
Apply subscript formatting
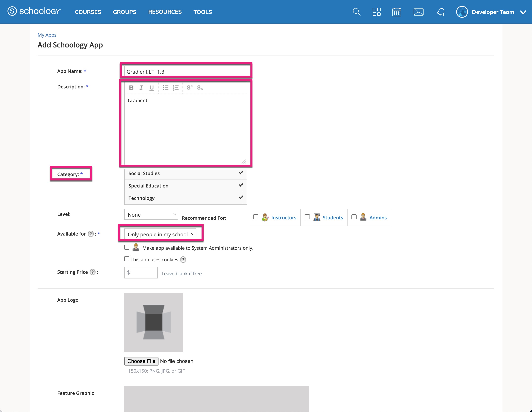pos(200,88)
